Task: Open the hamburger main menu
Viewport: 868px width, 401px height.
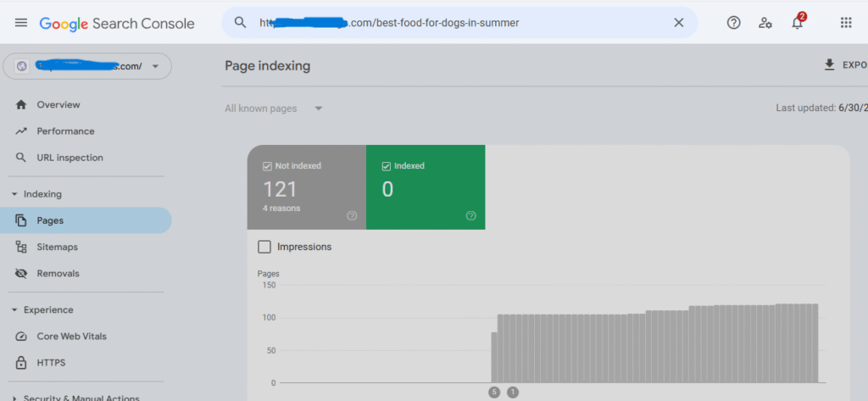Action: click(x=21, y=23)
